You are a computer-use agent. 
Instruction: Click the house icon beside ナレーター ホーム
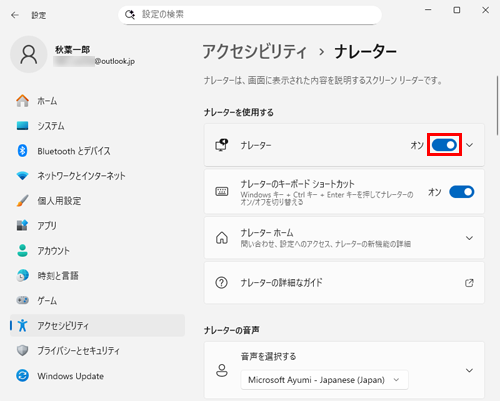click(222, 238)
